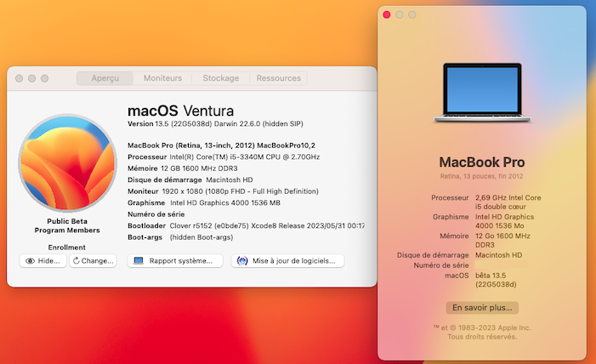This screenshot has height=364, width=596.
Task: Click the macOS Ventura round logo
Action: click(x=68, y=162)
